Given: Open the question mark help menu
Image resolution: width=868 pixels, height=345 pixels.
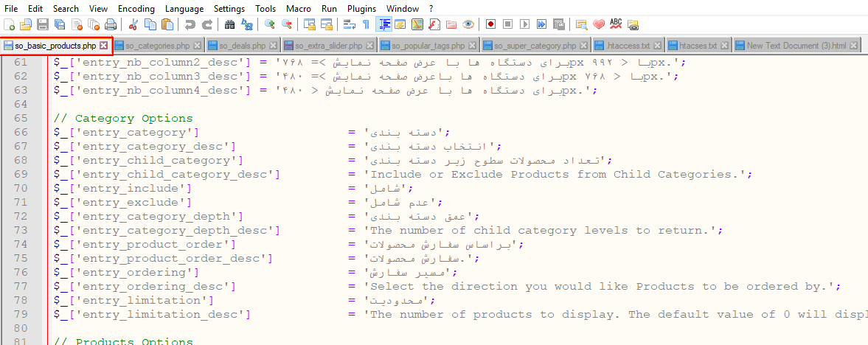Looking at the screenshot, I should 431,9.
